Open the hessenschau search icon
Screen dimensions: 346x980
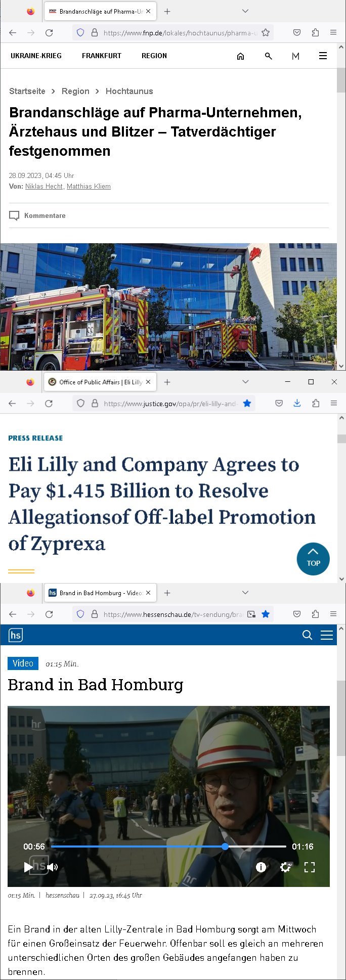coord(307,635)
